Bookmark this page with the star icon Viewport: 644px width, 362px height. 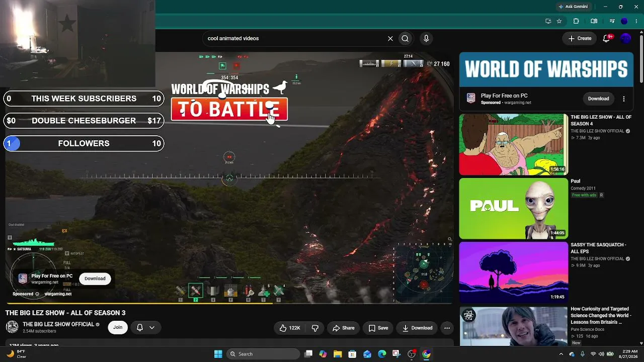pos(559,21)
